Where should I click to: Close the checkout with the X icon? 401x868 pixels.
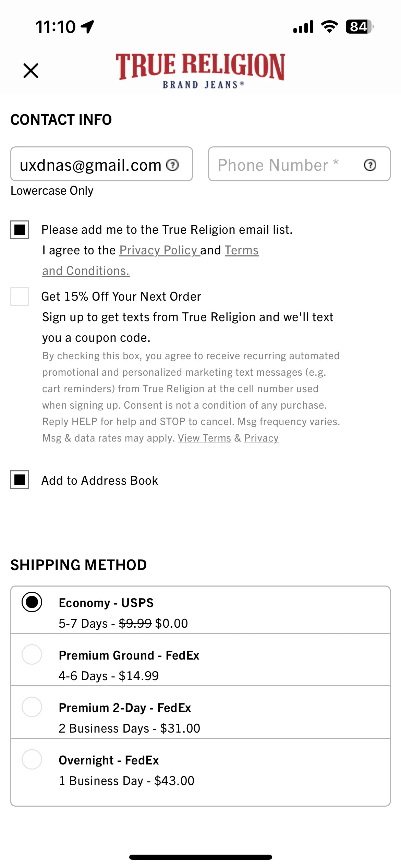(x=31, y=71)
